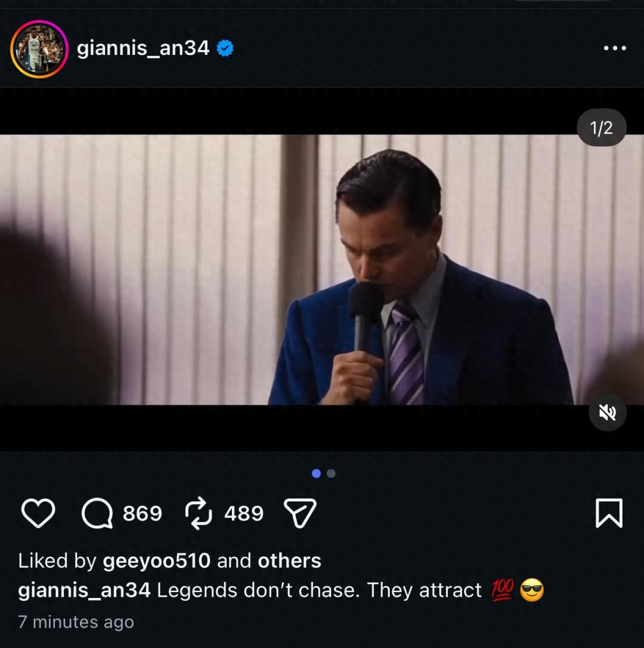This screenshot has width=644, height=648.
Task: Share the post with paper plane icon
Action: [300, 513]
